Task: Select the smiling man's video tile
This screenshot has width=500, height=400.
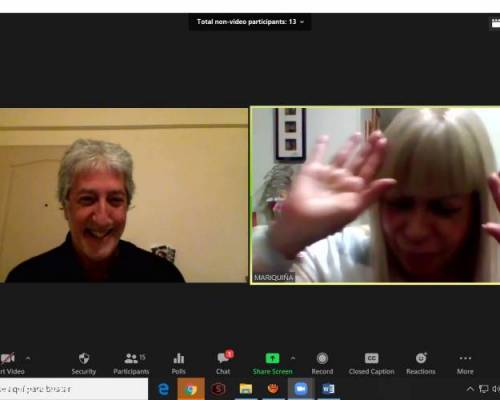Action: (124, 195)
